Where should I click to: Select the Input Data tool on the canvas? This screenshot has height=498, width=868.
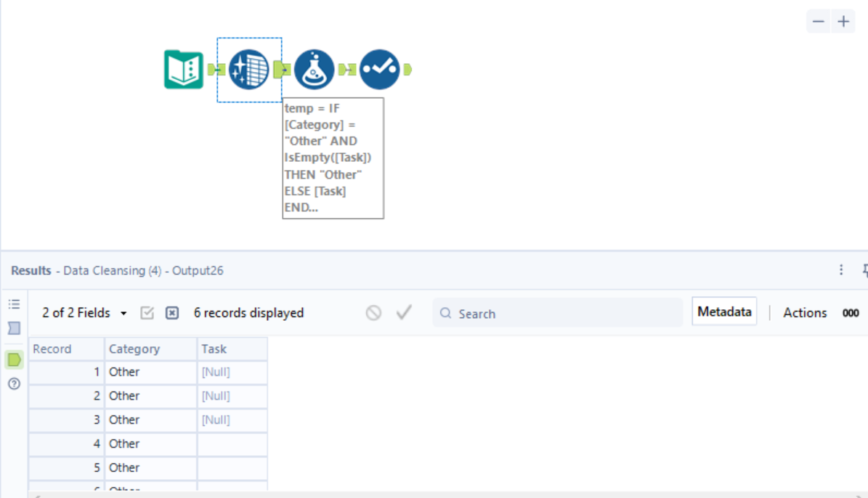pyautogui.click(x=184, y=69)
